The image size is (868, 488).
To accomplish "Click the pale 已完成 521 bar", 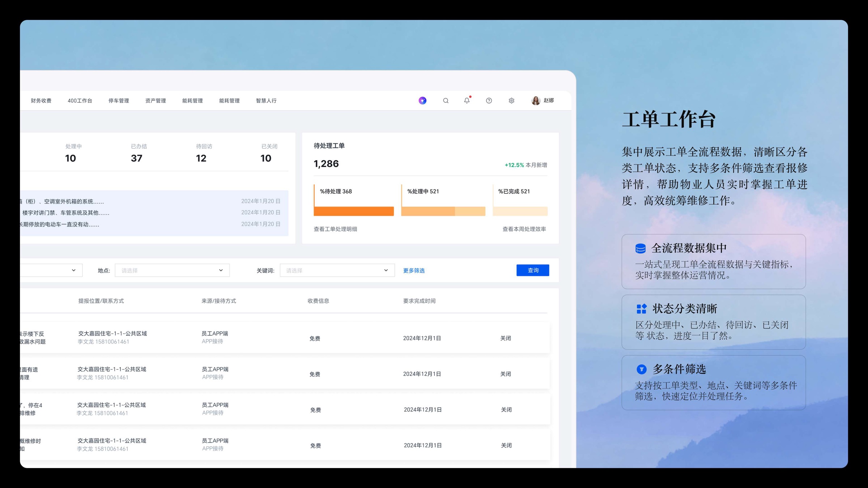I will tap(520, 211).
